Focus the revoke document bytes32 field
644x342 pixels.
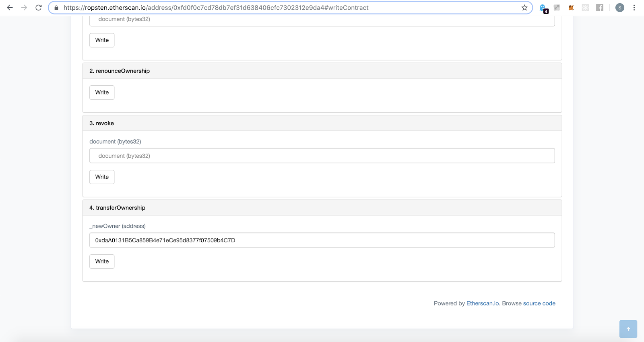coord(322,156)
